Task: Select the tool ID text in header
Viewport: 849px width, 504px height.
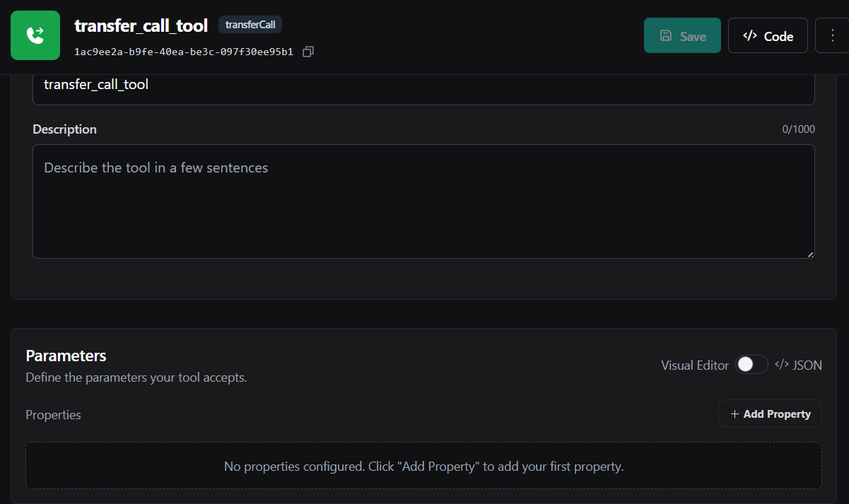Action: [183, 52]
